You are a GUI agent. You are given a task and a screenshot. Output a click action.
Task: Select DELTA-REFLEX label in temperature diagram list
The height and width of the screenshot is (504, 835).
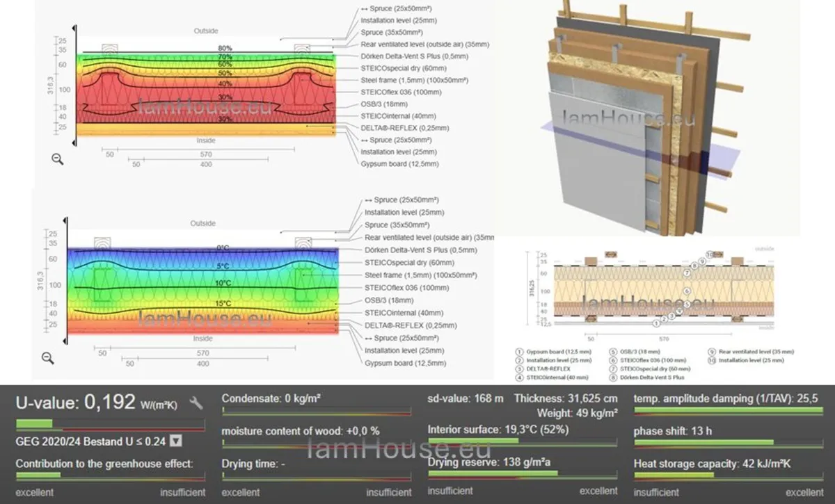tap(397, 325)
